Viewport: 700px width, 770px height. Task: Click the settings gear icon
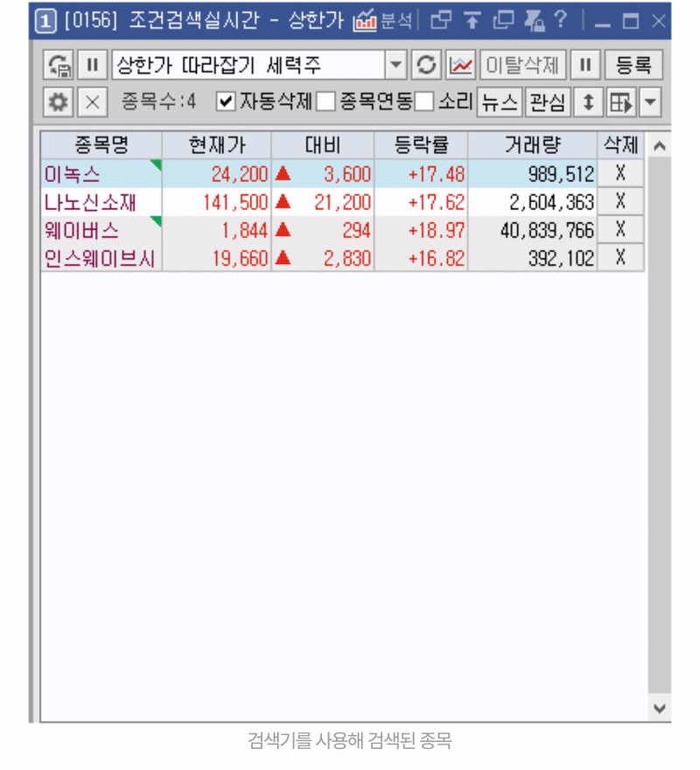point(59,102)
